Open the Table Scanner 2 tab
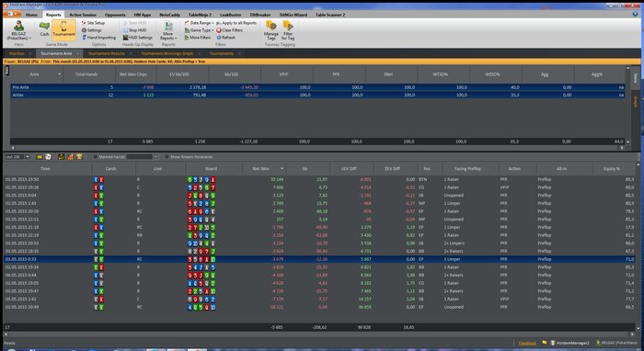644x351 pixels. pyautogui.click(x=330, y=15)
